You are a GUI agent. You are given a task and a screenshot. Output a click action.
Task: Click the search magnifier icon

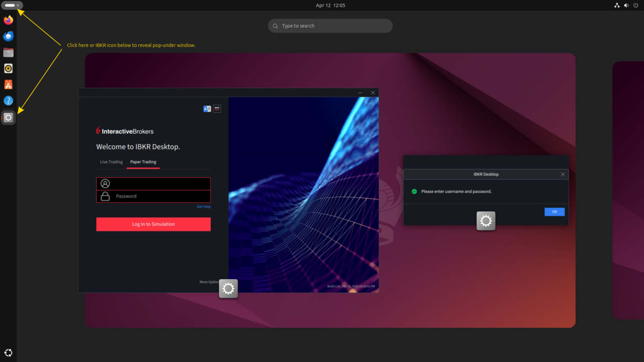pos(275,26)
